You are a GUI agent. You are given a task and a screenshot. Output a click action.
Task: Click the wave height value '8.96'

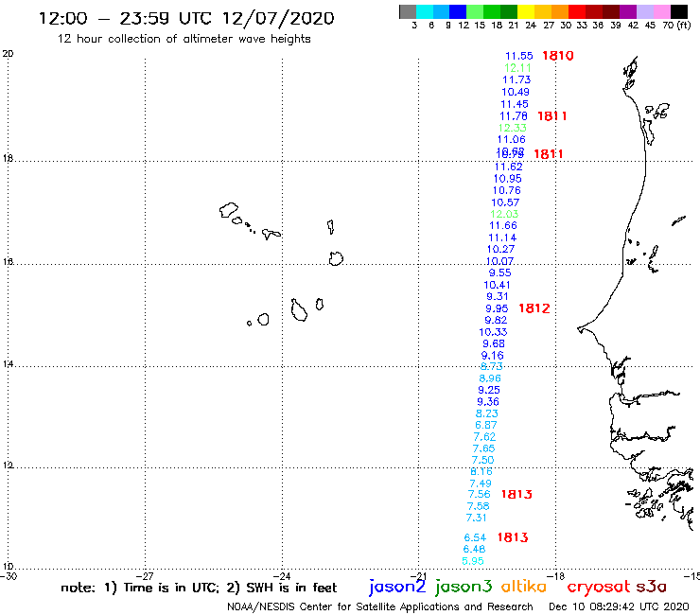[490, 378]
